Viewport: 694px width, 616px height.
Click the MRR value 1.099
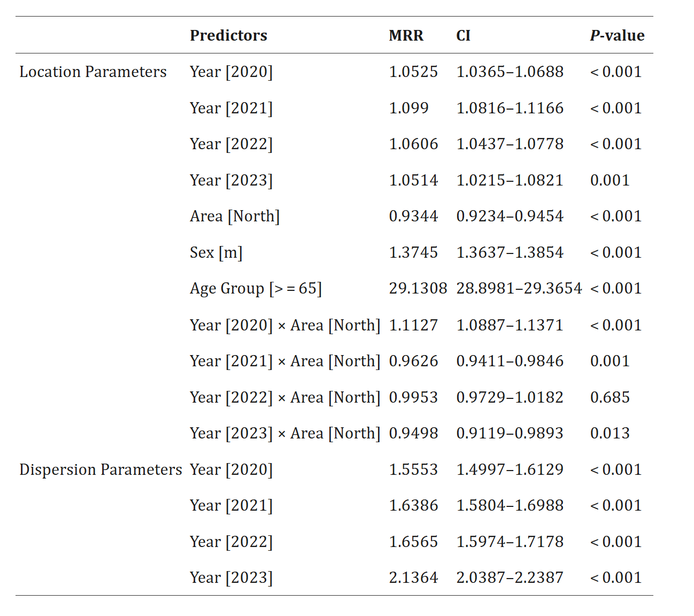(x=408, y=108)
